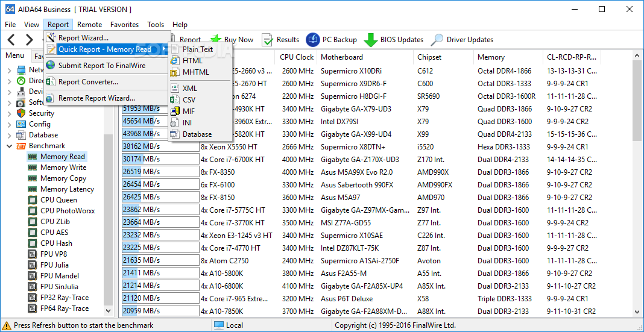Select FP64 Ray-Trace benchmark

(x=65, y=308)
